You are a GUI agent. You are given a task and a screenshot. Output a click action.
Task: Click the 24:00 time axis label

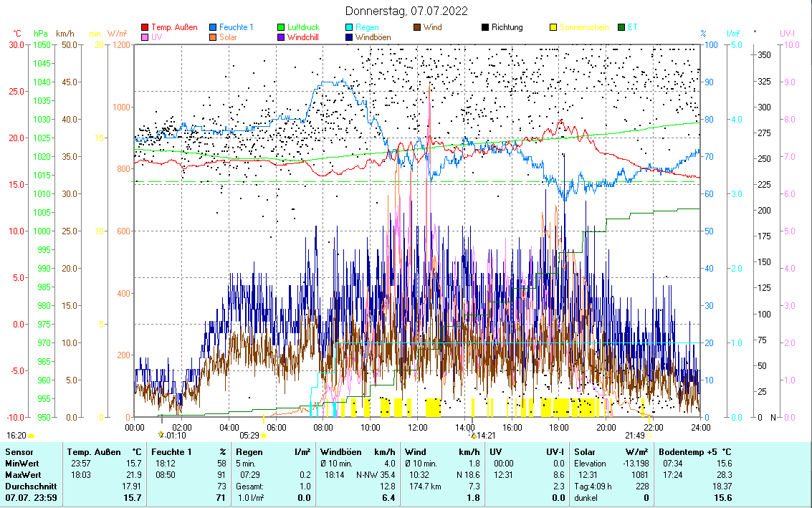point(701,427)
